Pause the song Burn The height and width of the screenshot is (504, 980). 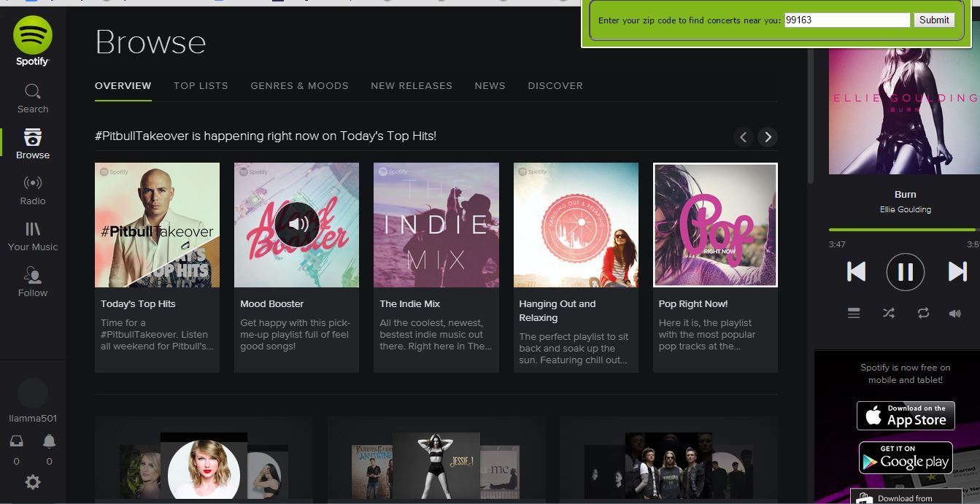[906, 272]
